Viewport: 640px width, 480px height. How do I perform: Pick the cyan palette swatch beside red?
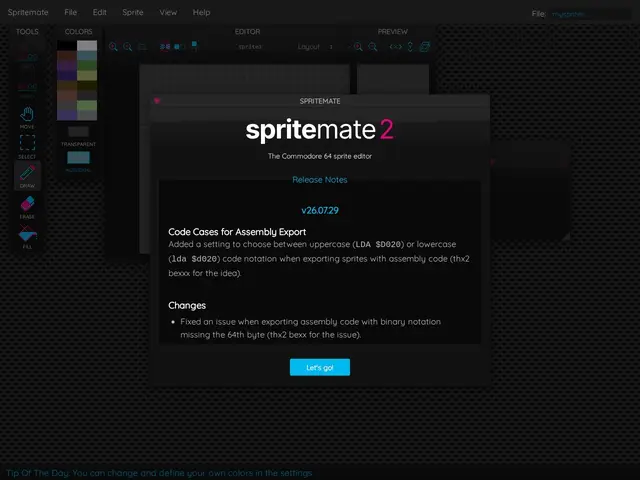point(87,55)
